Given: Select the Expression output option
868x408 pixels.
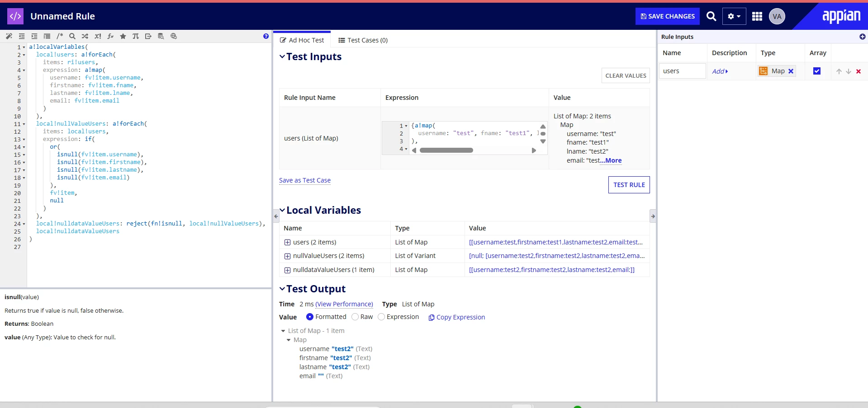Looking at the screenshot, I should tap(381, 317).
